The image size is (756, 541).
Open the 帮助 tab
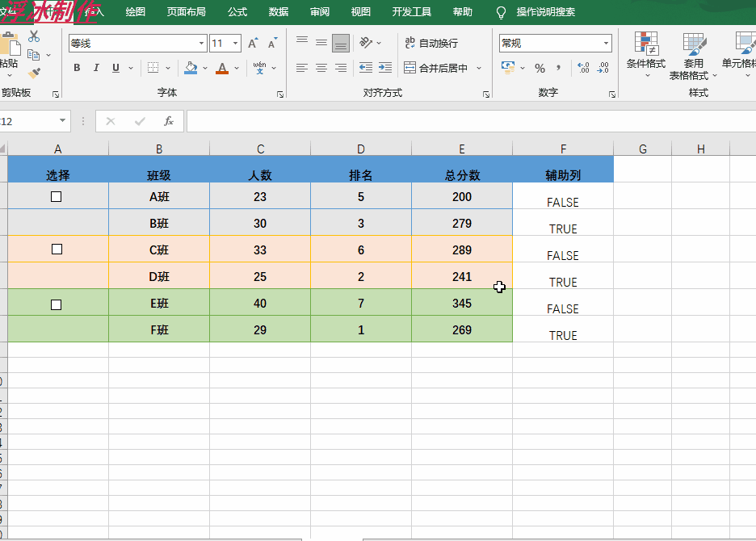click(x=462, y=11)
